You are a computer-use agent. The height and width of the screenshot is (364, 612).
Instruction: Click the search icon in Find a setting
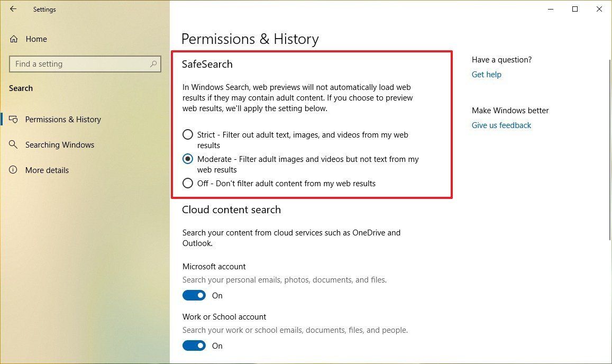[153, 63]
